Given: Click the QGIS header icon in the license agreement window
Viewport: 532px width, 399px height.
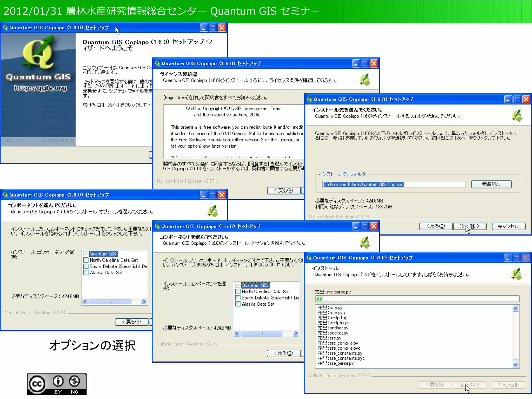Looking at the screenshot, I should [x=365, y=80].
